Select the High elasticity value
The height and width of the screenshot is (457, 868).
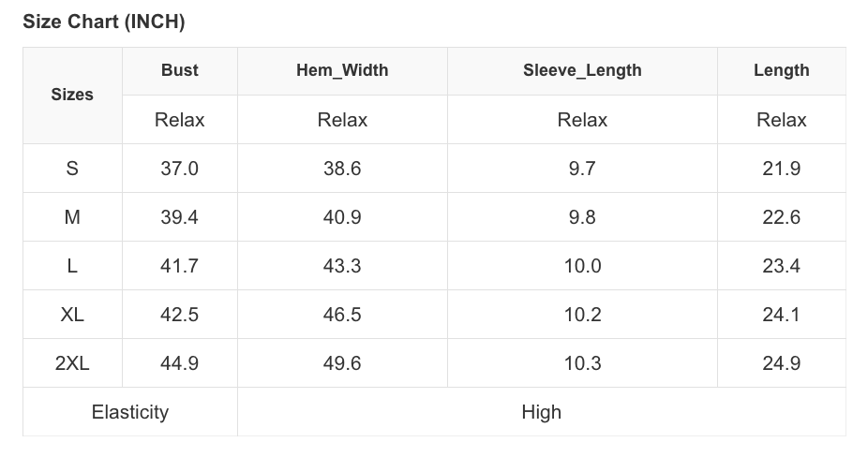click(541, 412)
